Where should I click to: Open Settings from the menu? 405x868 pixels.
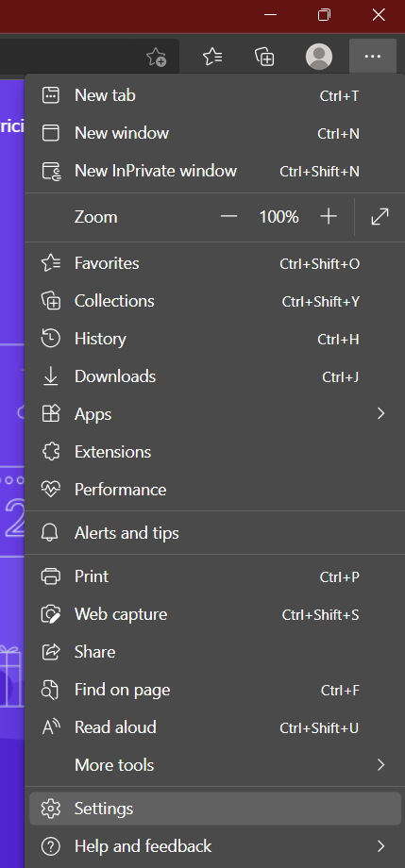215,809
